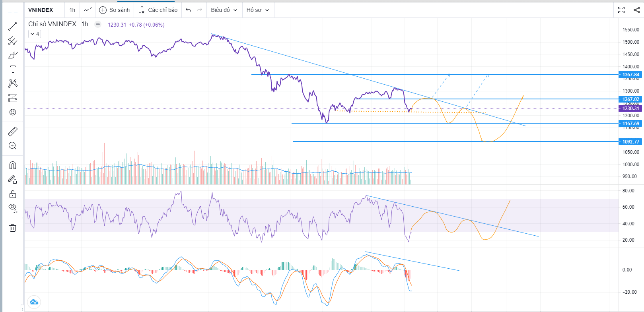
Task: Click the 1167.69 price level label
Action: (630, 124)
